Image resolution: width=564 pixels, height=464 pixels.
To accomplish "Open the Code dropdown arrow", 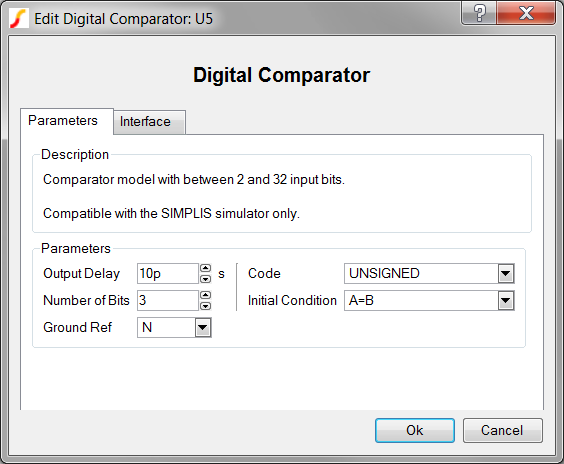I will click(x=506, y=274).
